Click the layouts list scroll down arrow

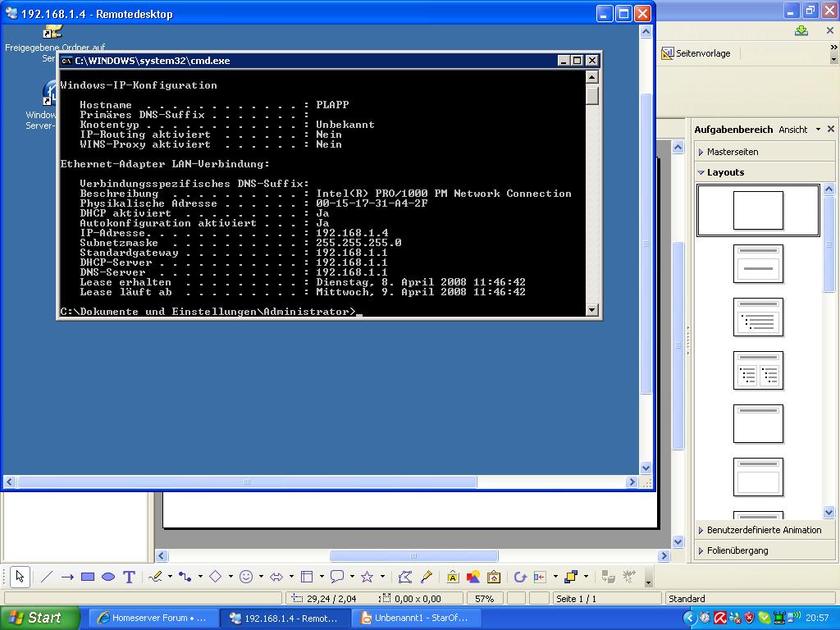pos(829,513)
